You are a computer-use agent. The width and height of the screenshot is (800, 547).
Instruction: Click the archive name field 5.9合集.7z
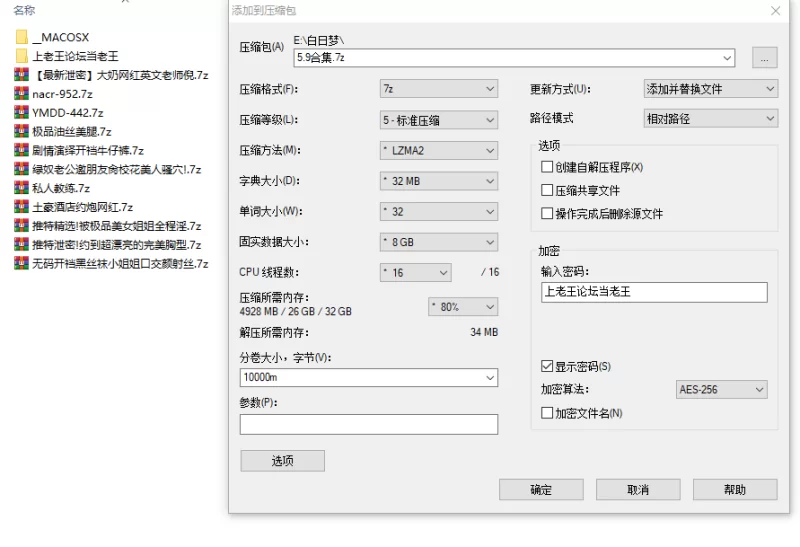pos(514,58)
